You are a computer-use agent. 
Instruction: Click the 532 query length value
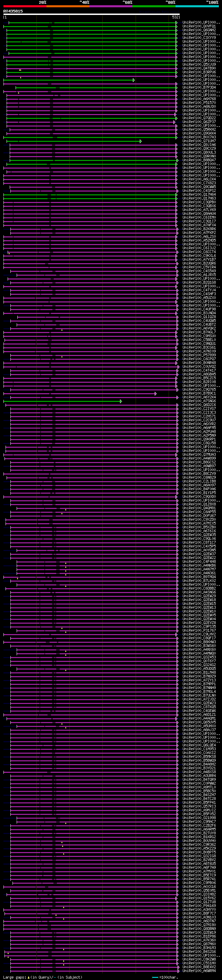pos(175,17)
